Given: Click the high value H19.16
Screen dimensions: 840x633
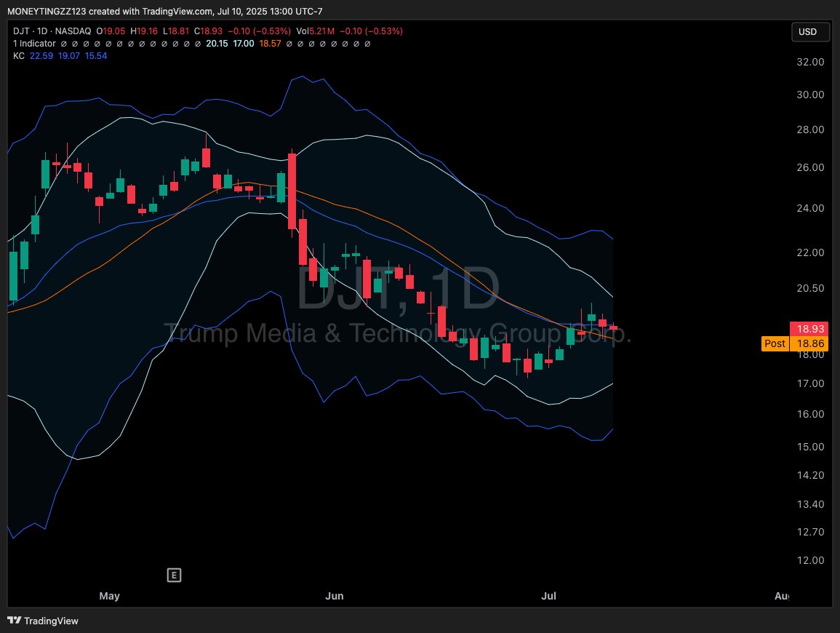Looking at the screenshot, I should (144, 31).
